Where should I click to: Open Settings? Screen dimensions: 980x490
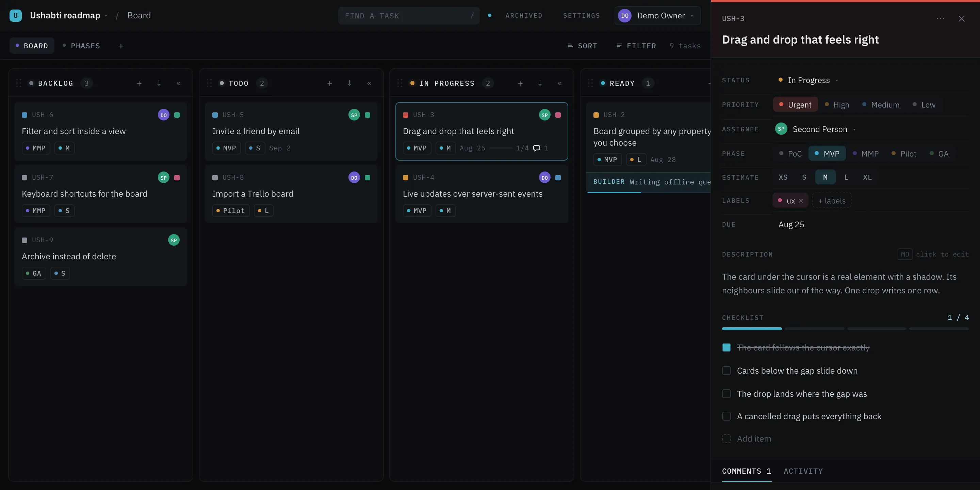click(581, 16)
